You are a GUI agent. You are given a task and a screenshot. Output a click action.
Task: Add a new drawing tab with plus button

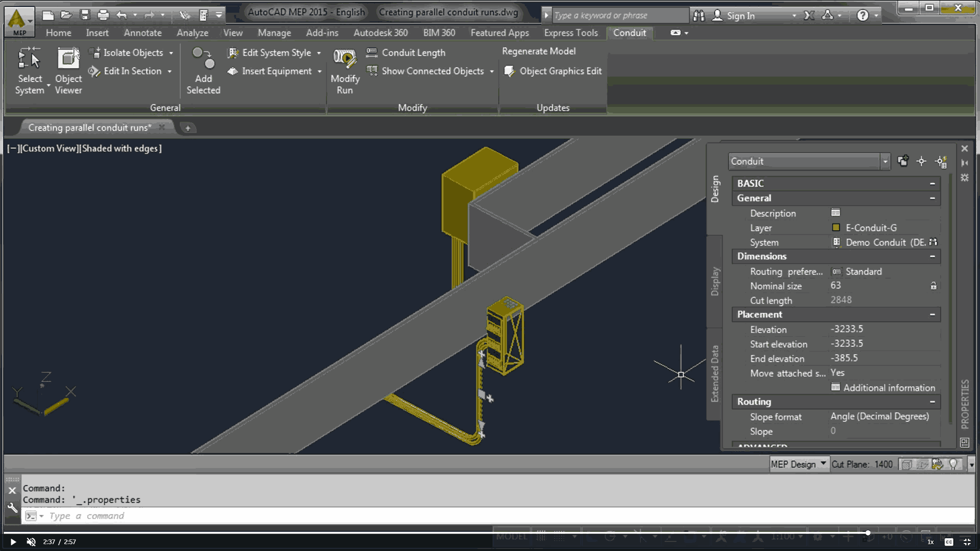pyautogui.click(x=188, y=128)
